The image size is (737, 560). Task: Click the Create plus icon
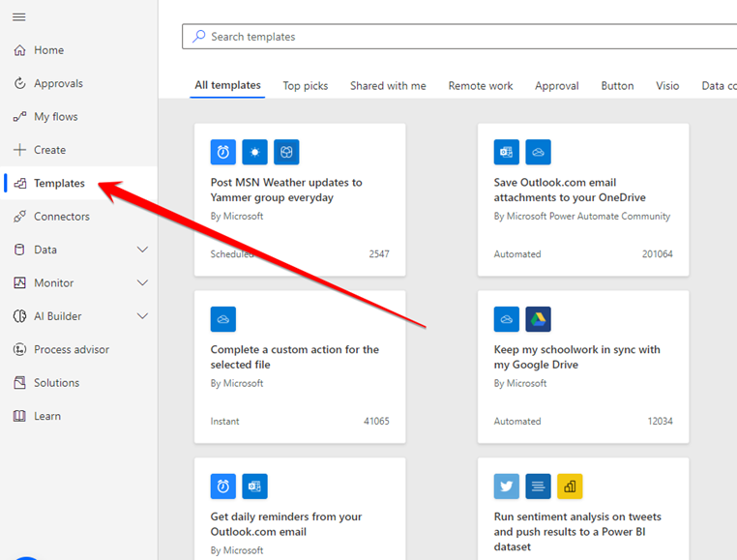click(x=19, y=150)
